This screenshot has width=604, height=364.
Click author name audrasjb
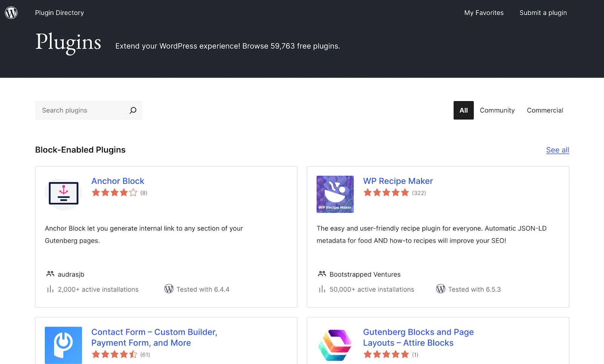pyautogui.click(x=71, y=274)
